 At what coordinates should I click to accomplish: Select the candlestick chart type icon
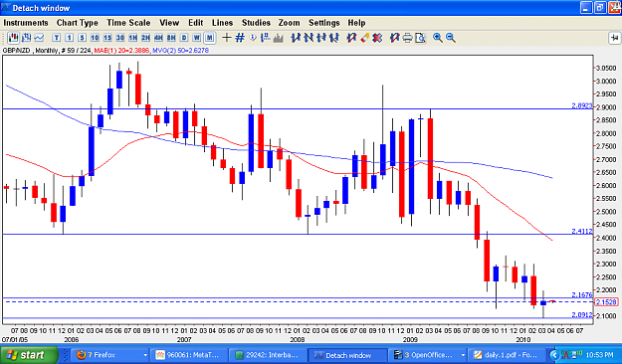click(x=14, y=38)
